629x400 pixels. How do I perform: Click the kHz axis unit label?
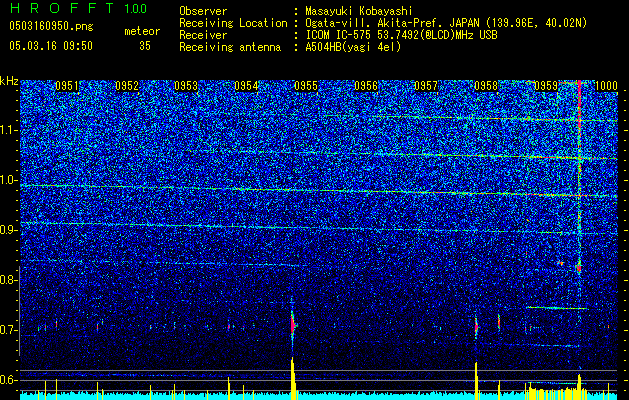9,81
